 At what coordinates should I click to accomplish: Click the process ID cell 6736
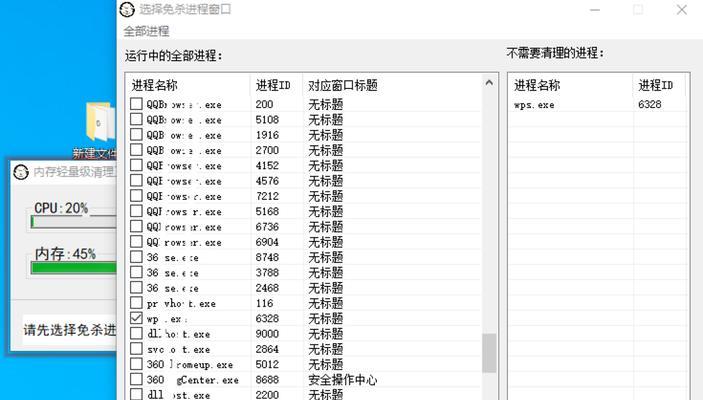coord(267,226)
